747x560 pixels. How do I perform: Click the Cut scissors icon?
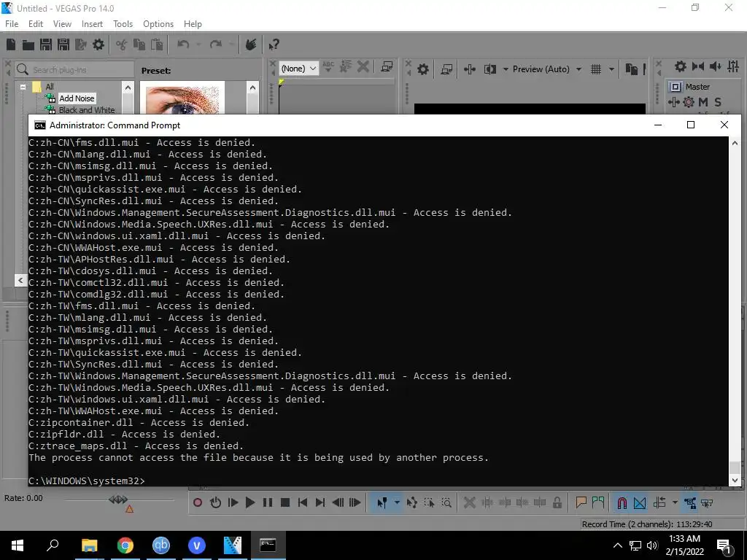point(122,44)
